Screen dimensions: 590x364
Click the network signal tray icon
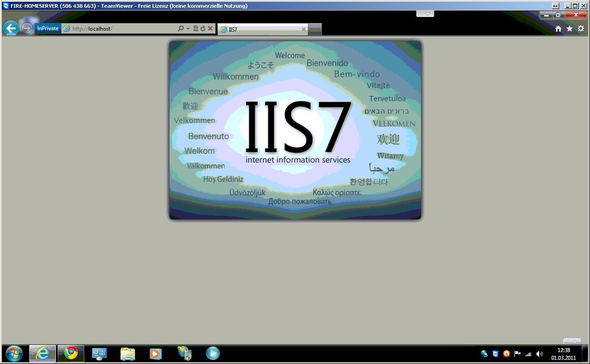(529, 353)
